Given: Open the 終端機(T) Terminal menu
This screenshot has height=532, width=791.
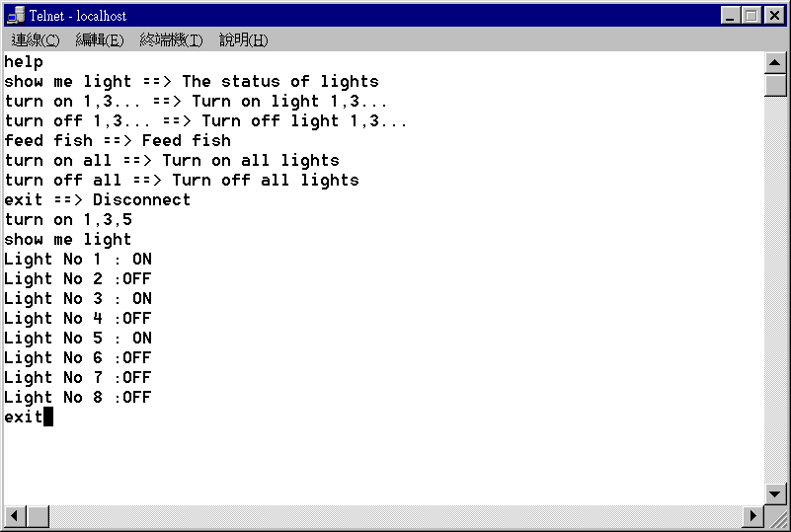Looking at the screenshot, I should [x=171, y=39].
